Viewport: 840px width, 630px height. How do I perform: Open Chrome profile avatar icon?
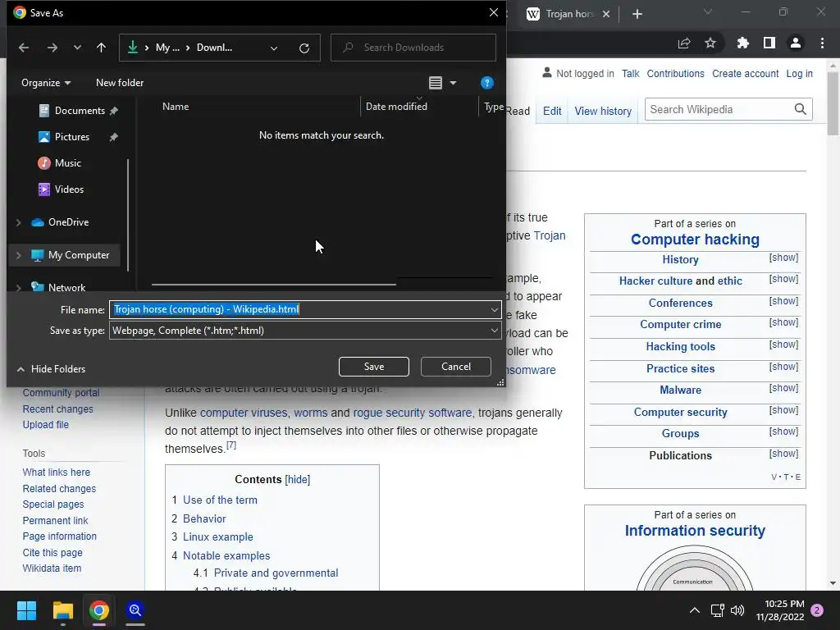click(796, 43)
